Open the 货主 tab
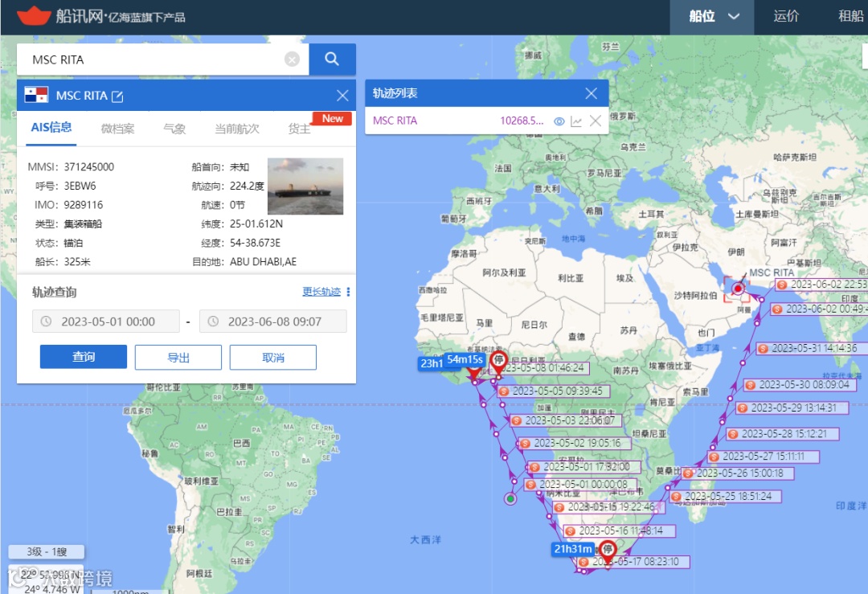868x594 pixels. pos(299,129)
